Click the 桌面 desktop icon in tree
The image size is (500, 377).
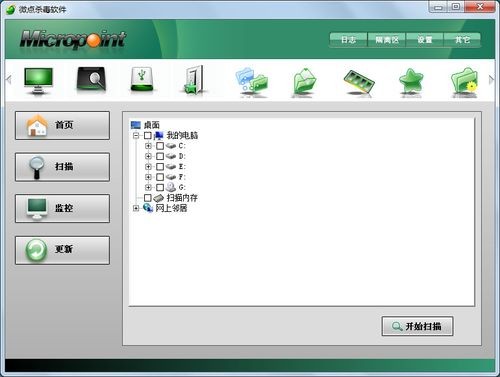[136, 125]
